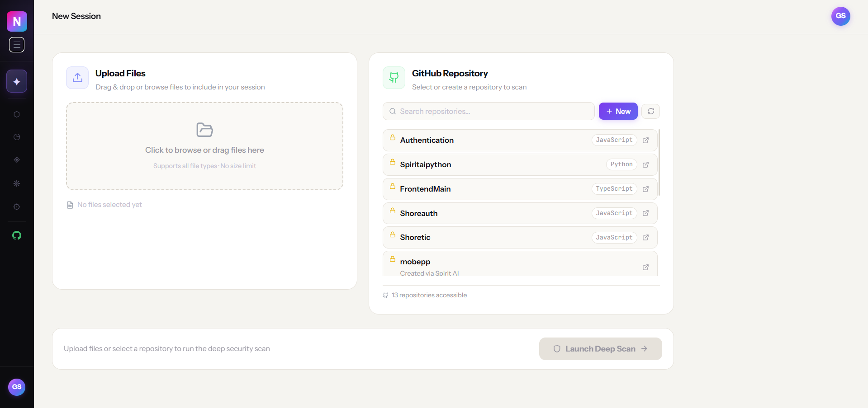Open mobepp repo external link icon
868x408 pixels.
(x=646, y=267)
